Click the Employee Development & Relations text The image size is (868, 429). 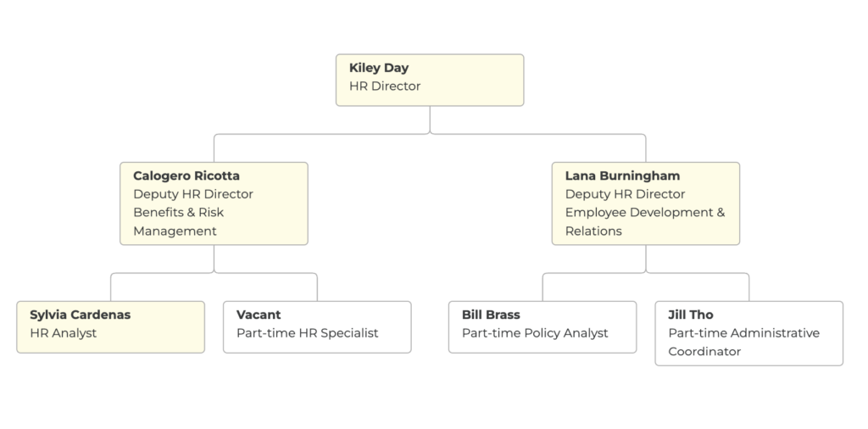pos(645,221)
